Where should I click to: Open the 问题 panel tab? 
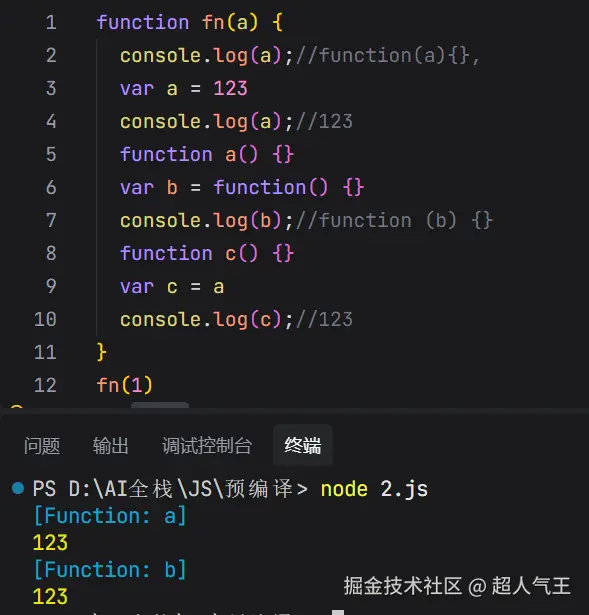(x=42, y=446)
